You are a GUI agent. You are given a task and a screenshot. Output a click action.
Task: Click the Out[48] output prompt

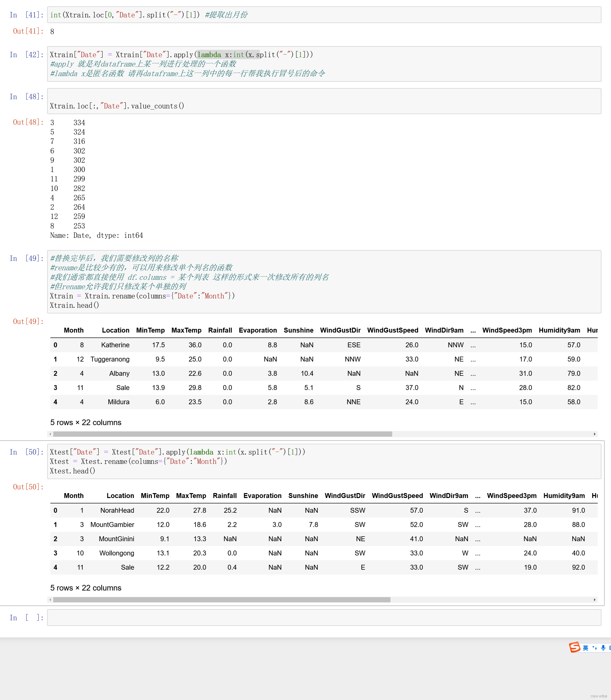click(28, 122)
